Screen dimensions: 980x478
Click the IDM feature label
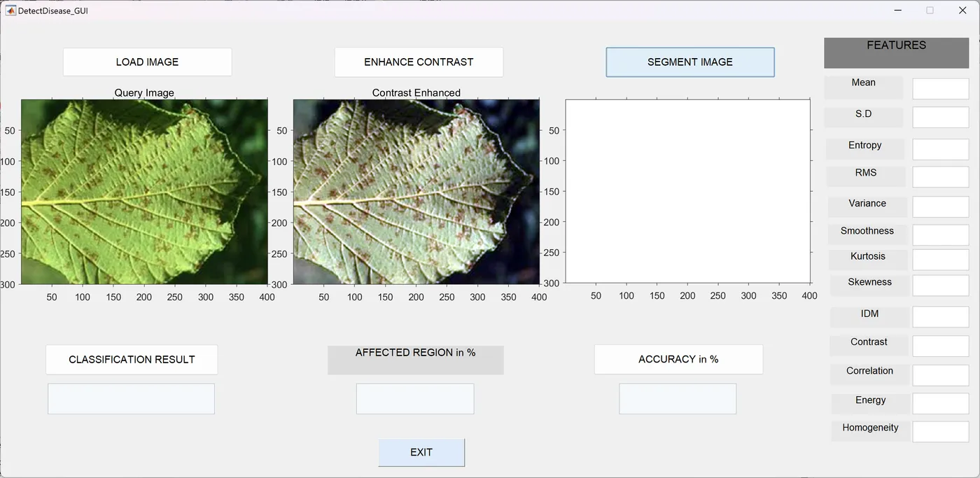(x=870, y=317)
